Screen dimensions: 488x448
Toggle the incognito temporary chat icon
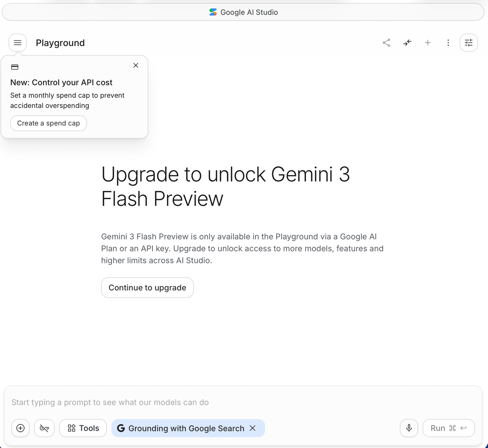click(x=44, y=428)
